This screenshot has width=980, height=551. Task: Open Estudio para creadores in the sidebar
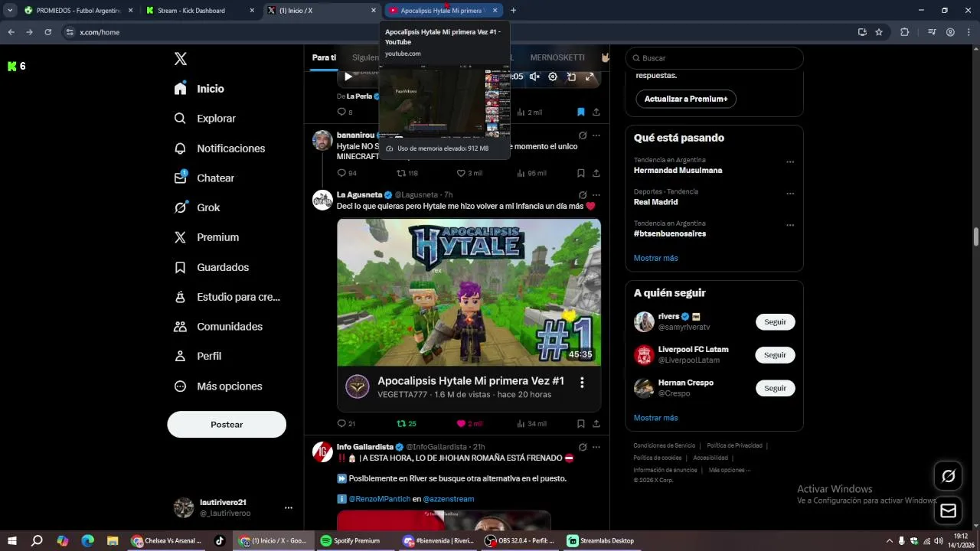click(227, 297)
